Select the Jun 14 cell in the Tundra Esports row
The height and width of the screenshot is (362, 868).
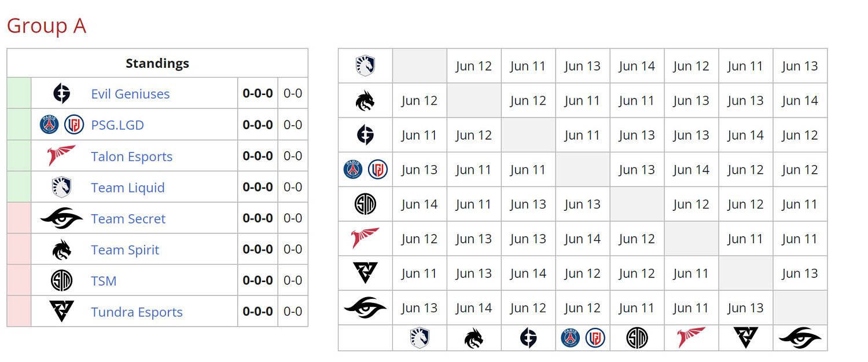528,273
